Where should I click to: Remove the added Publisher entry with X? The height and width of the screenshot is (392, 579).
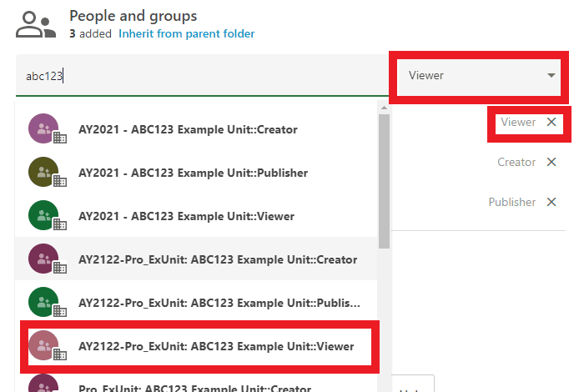[551, 203]
